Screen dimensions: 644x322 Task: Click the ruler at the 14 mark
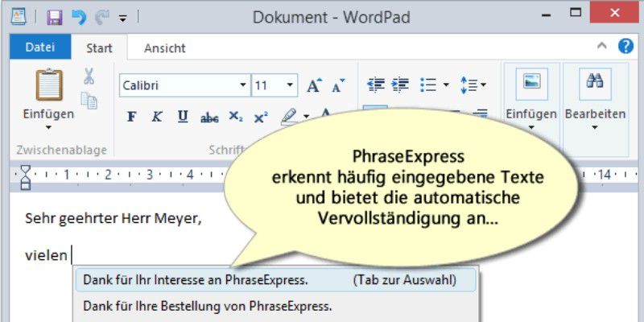click(x=605, y=175)
